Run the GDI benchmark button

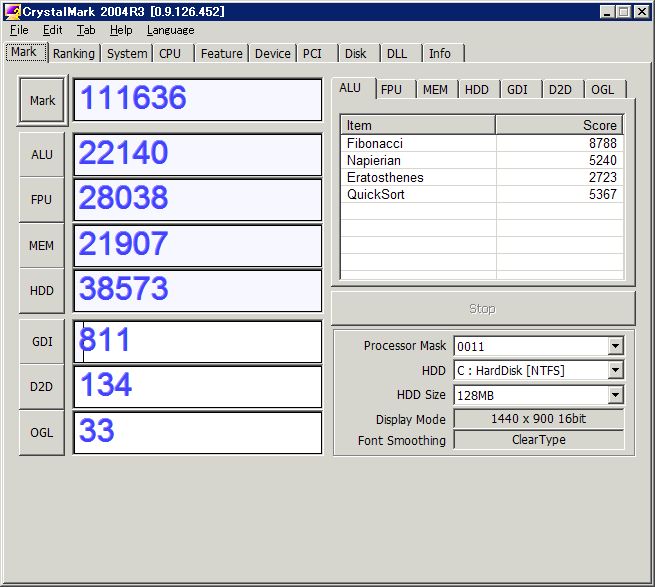(x=42, y=342)
